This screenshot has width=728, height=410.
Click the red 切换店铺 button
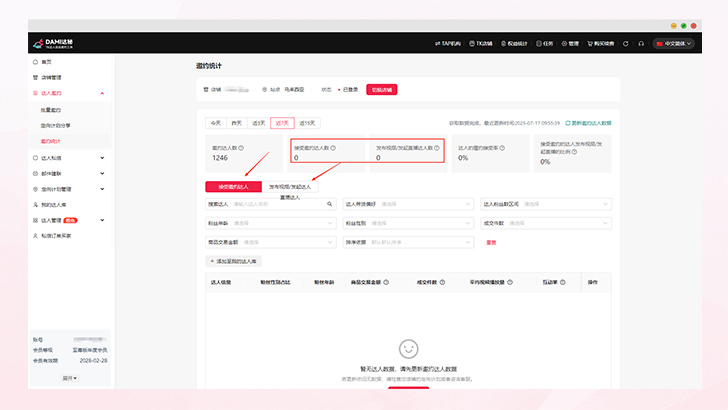tap(382, 90)
